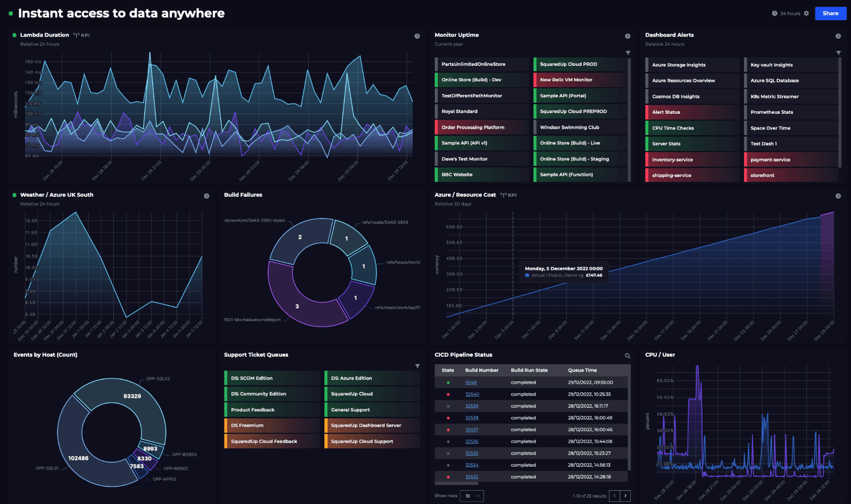Go to the next page of pipeline results
The width and height of the screenshot is (851, 504).
[625, 495]
